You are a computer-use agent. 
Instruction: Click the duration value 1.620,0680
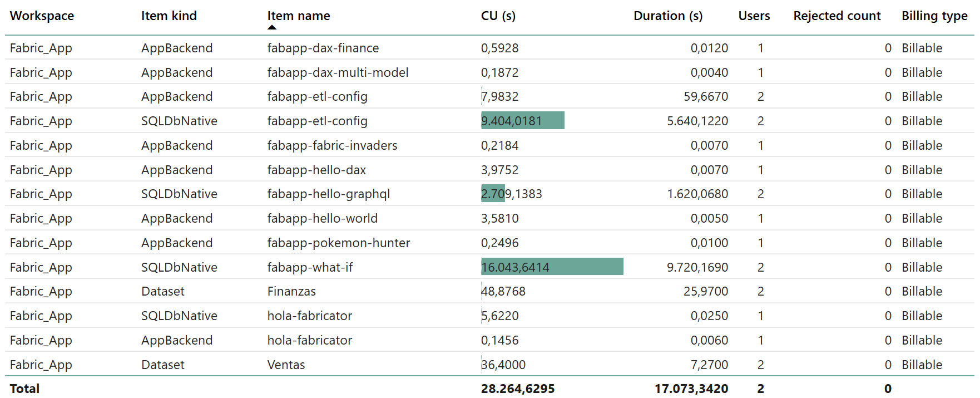click(697, 194)
